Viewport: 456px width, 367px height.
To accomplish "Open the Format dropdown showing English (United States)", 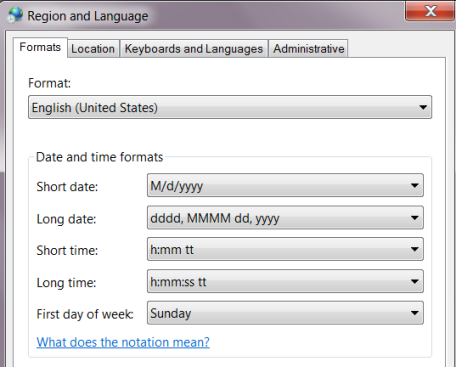I will point(230,107).
